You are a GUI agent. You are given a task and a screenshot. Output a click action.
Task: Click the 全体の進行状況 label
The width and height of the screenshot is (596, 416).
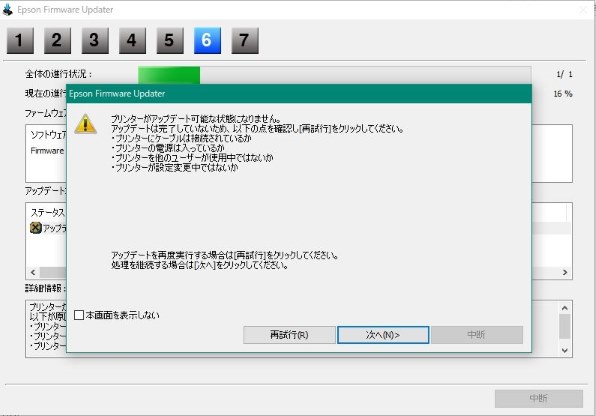[x=59, y=74]
